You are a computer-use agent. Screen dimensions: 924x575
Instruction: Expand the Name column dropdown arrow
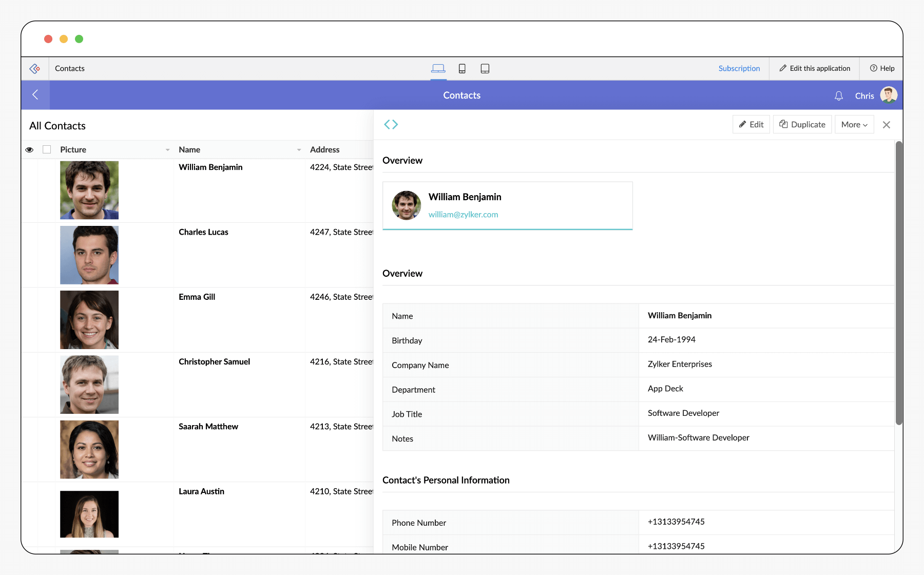point(299,150)
